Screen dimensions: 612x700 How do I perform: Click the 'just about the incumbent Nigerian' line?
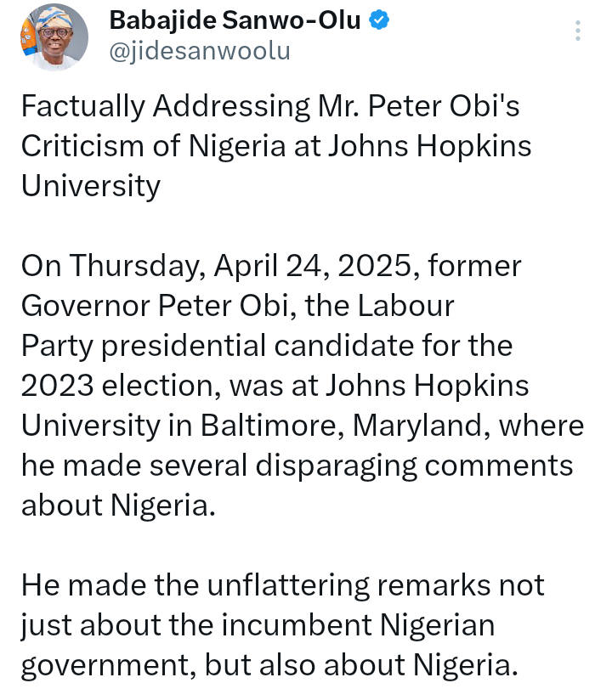click(x=258, y=626)
